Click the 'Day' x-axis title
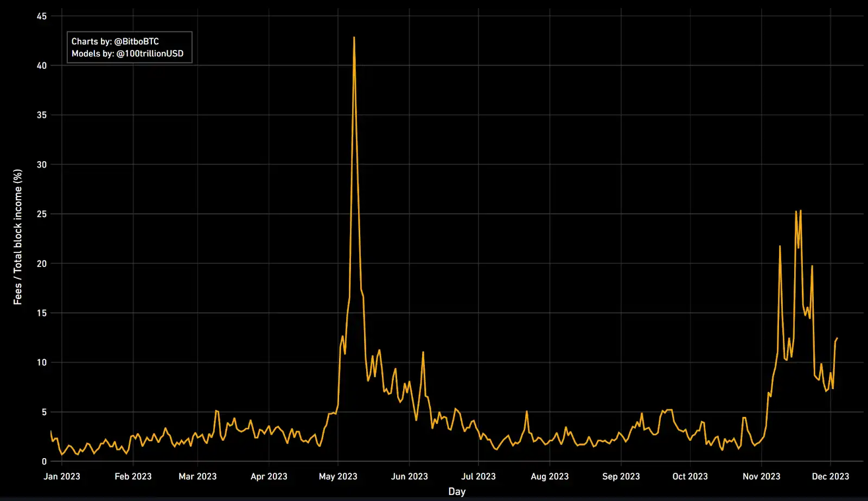The width and height of the screenshot is (868, 501). pyautogui.click(x=457, y=491)
